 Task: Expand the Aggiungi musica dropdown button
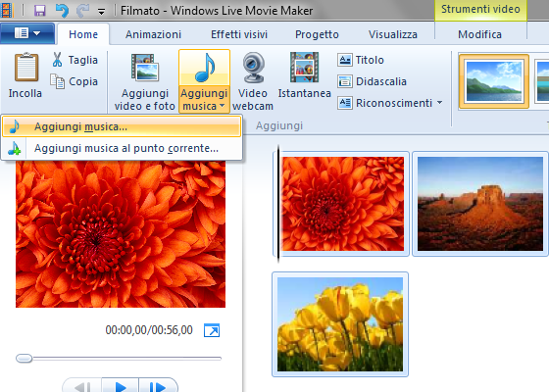point(204,100)
